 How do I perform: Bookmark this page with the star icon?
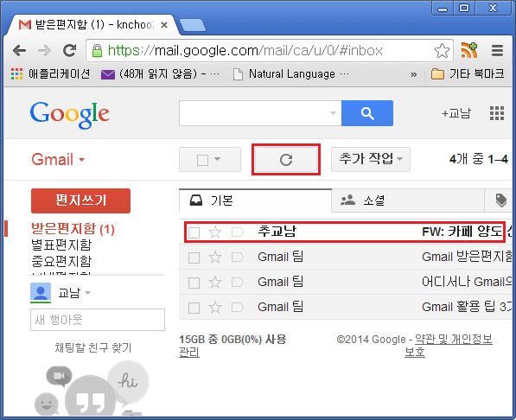tap(442, 51)
